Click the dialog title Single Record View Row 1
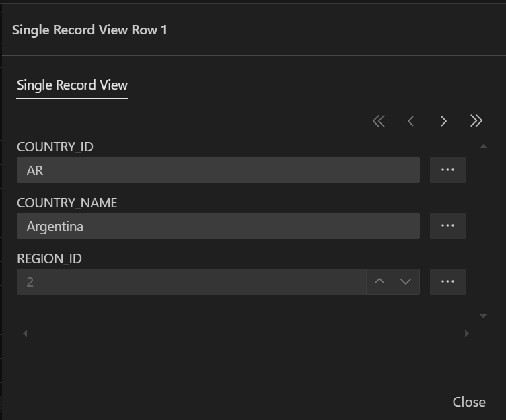506x420 pixels. [89, 30]
